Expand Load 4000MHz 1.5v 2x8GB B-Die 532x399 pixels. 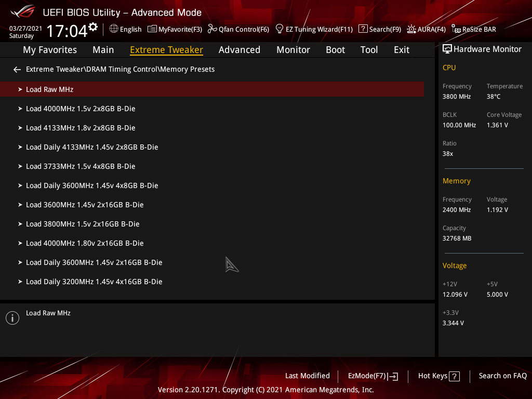click(212, 109)
